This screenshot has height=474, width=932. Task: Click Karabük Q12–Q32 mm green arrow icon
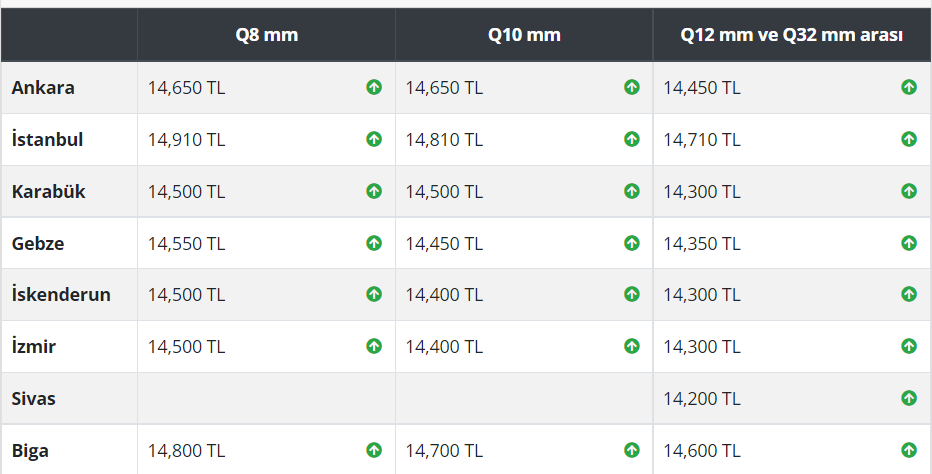click(x=909, y=191)
